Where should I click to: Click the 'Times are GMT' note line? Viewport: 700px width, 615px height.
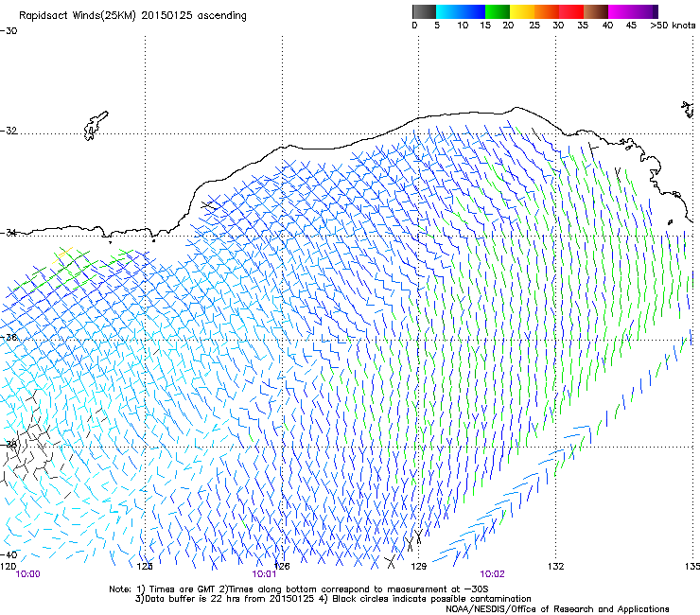[299, 589]
